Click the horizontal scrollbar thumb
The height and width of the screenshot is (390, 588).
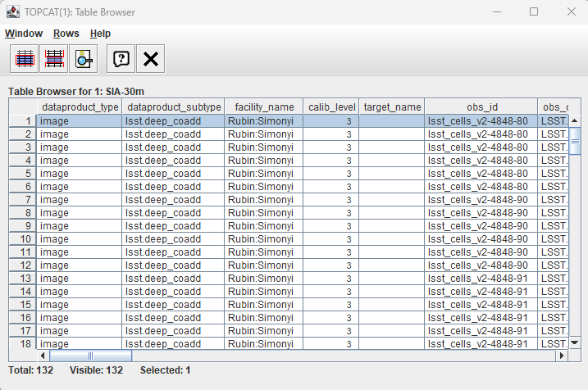[90, 355]
